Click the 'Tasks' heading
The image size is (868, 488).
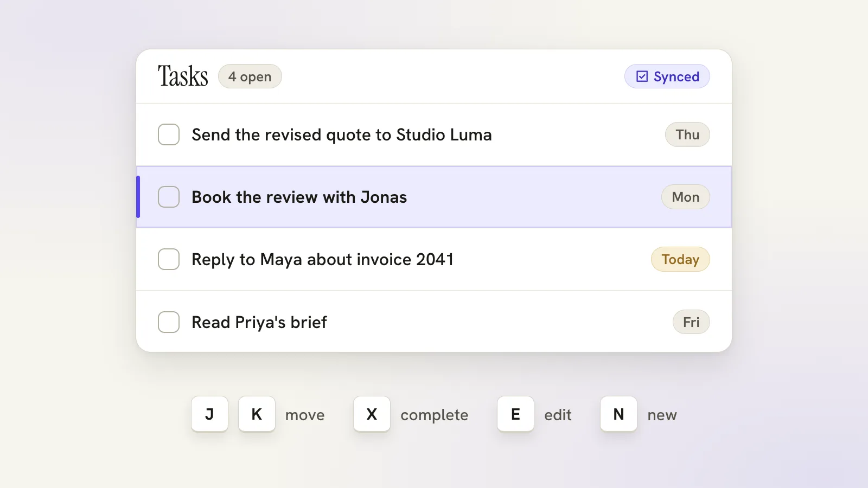coord(183,76)
